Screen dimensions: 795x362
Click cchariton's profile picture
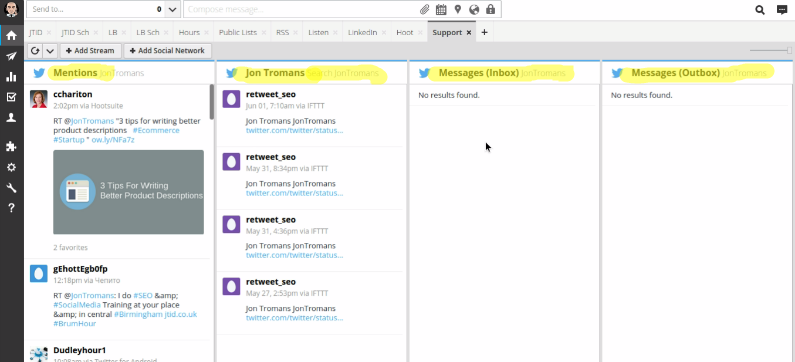[x=39, y=99]
